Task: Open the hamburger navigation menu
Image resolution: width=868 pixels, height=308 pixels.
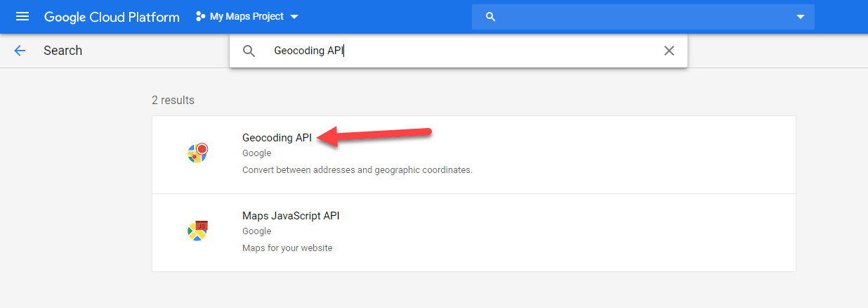Action: (x=22, y=16)
